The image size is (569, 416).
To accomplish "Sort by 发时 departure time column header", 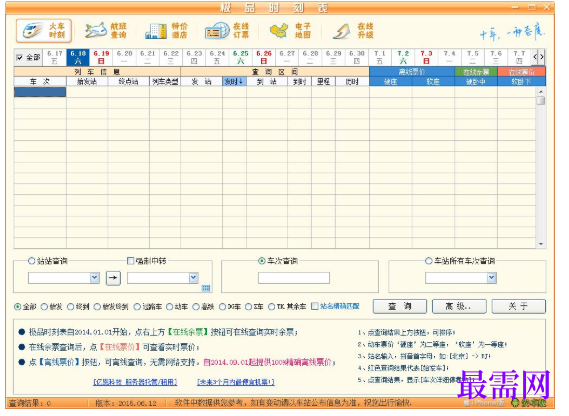I will point(234,82).
